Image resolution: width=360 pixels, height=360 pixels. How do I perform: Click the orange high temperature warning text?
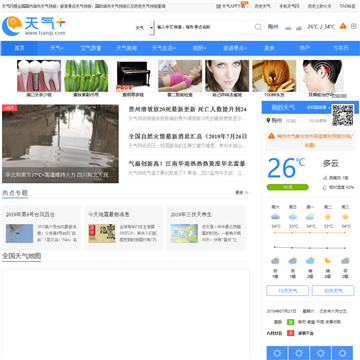[x=315, y=140]
